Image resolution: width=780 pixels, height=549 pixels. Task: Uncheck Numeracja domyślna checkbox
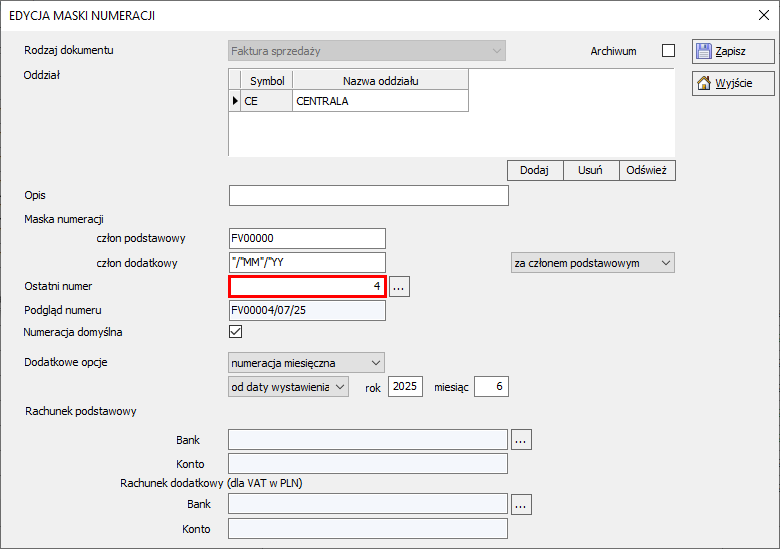(236, 332)
